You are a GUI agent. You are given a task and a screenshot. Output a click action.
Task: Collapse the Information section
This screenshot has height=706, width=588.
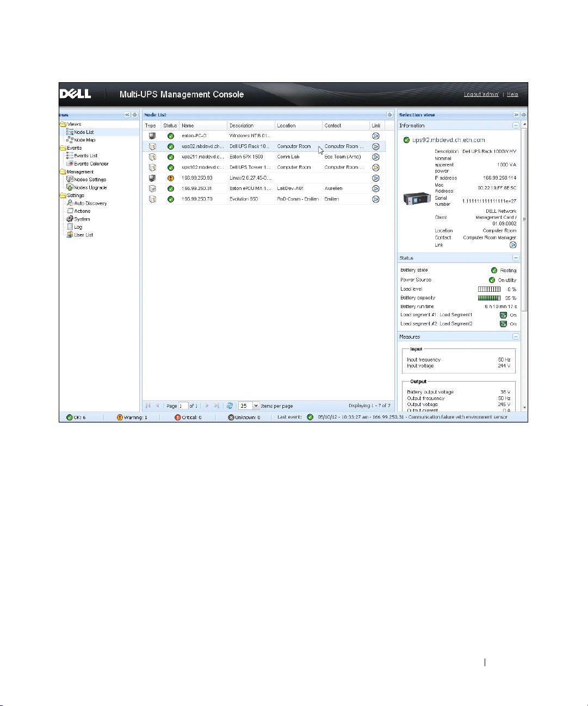coord(515,125)
